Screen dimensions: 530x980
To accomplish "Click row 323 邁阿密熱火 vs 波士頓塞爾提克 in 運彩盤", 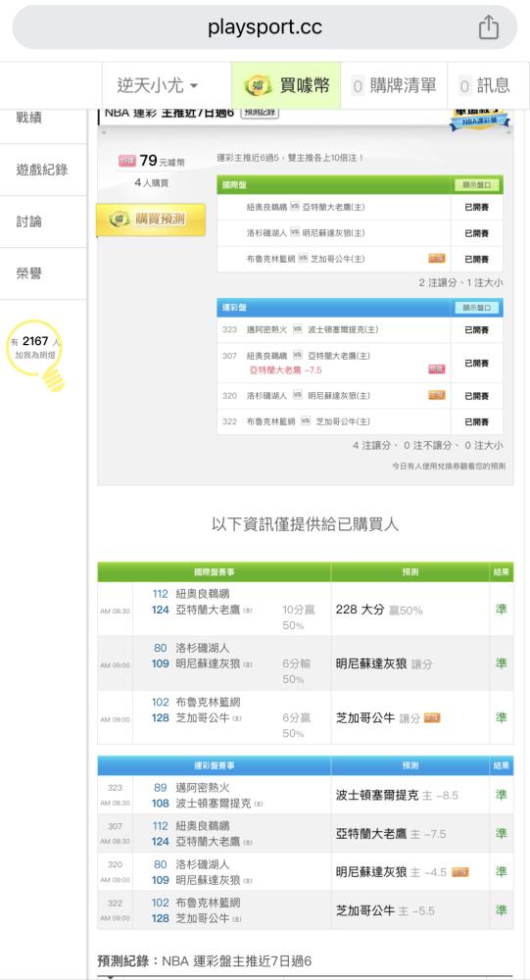I will [x=360, y=329].
